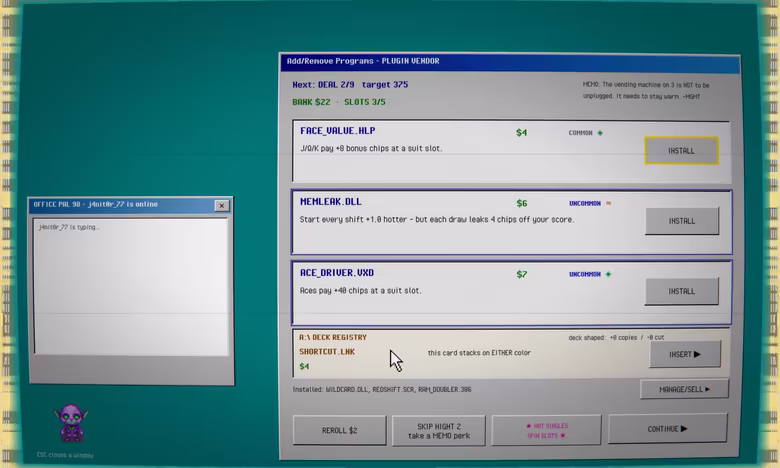The image size is (780, 468).
Task: Click the 'J/Q/K pay +8 bonus chips' description
Action: pos(371,148)
